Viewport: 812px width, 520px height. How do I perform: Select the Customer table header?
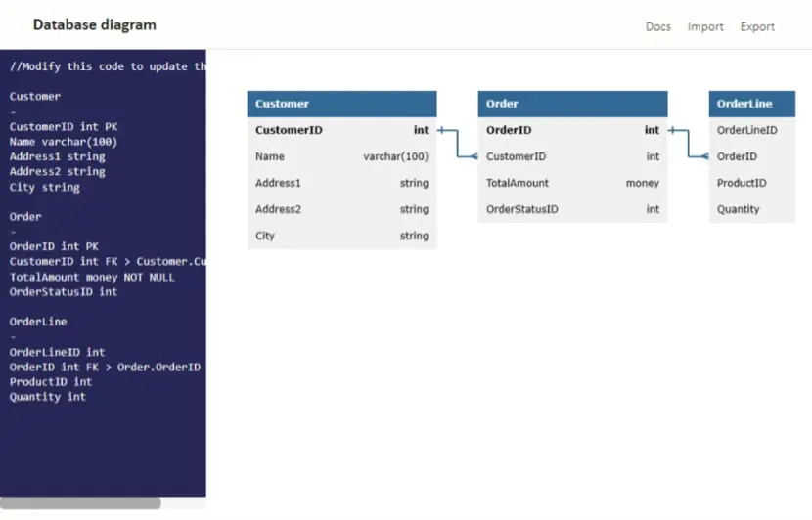[x=341, y=104]
